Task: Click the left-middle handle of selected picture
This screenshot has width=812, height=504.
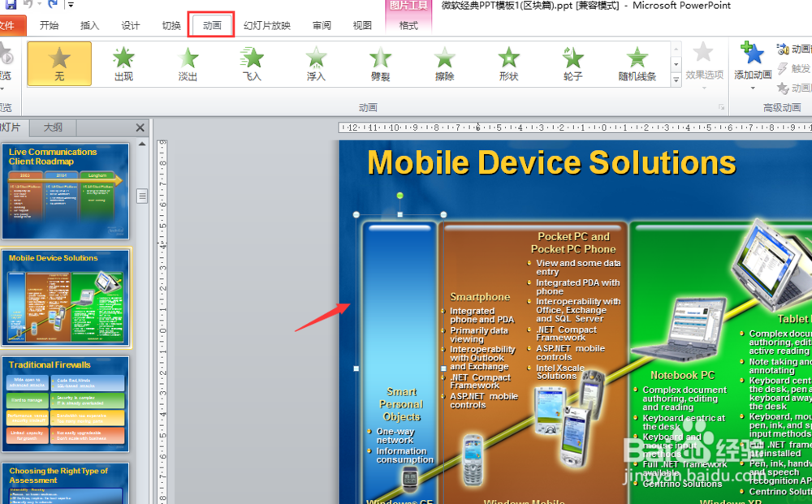Action: [356, 368]
